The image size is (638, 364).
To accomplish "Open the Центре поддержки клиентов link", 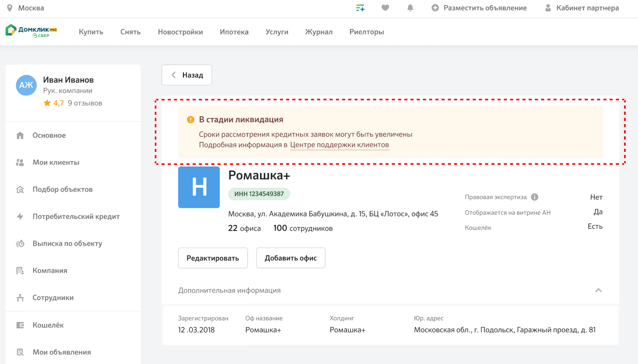I will [x=340, y=145].
